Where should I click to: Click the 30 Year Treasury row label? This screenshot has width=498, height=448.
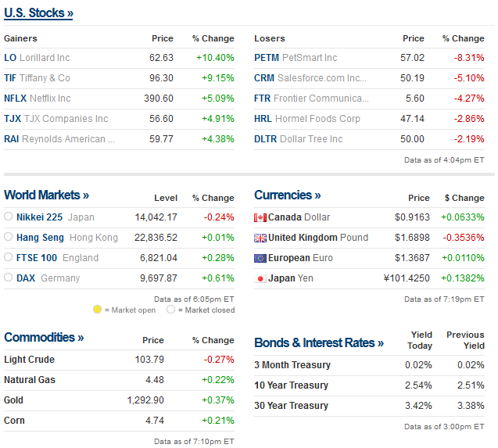tap(291, 406)
